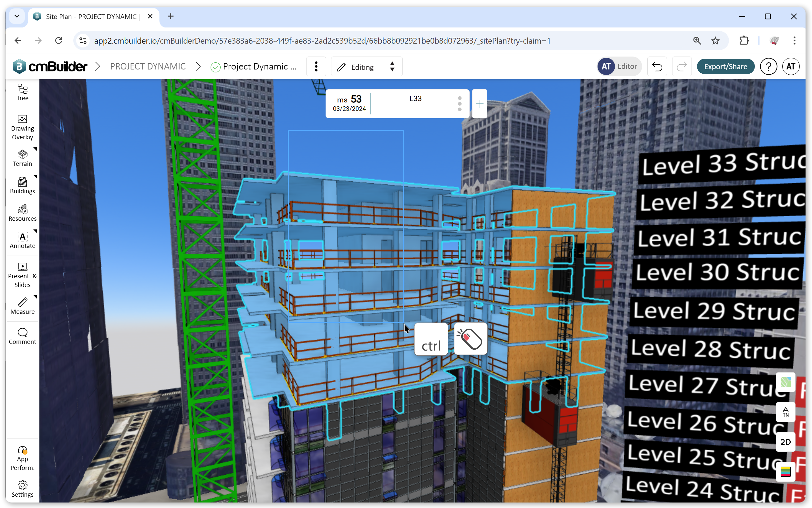Select the Annotate tool

tap(22, 240)
